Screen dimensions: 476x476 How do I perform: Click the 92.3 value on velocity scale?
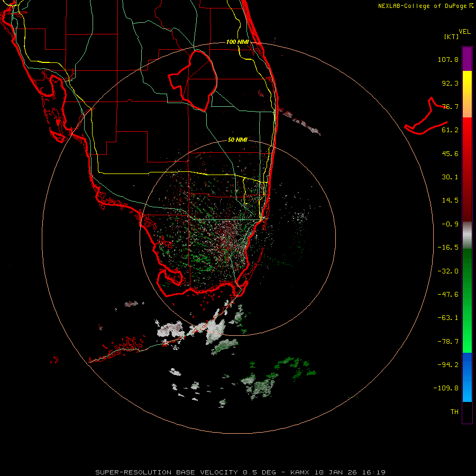coord(450,83)
